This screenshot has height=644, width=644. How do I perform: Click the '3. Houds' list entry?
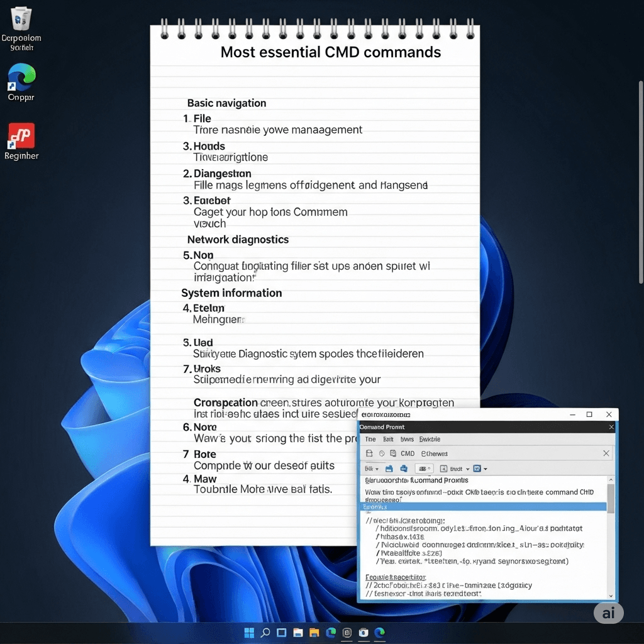204,146
